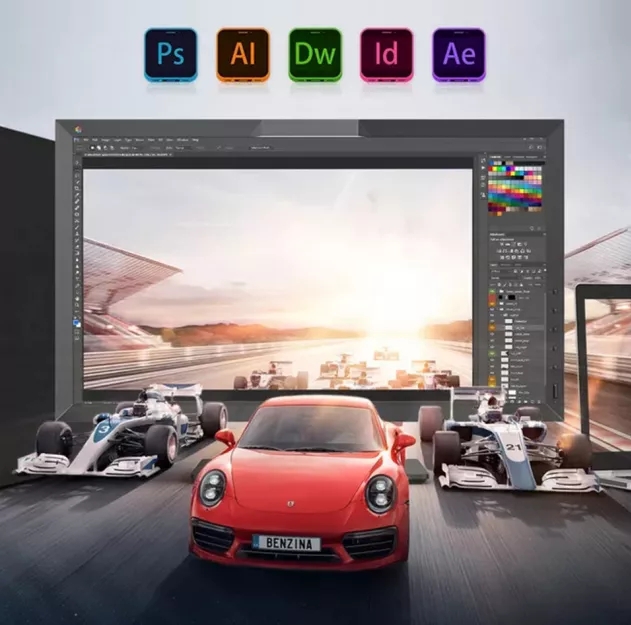This screenshot has height=625, width=631.
Task: Open the Layer menu
Action: pyautogui.click(x=118, y=140)
